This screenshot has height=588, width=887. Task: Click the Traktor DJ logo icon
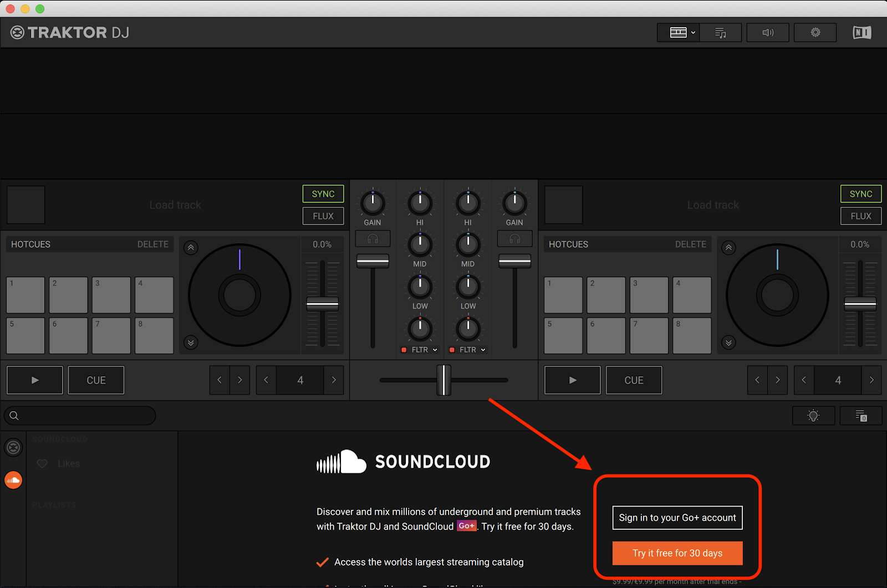click(x=17, y=33)
